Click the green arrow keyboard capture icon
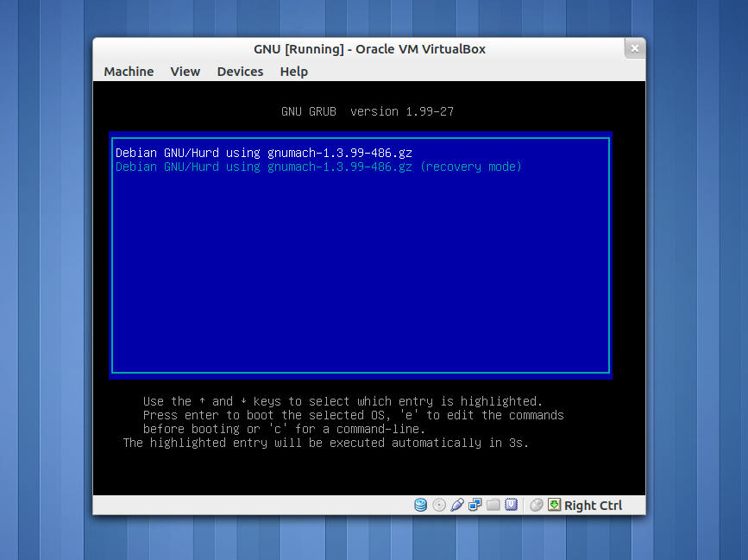 [555, 505]
